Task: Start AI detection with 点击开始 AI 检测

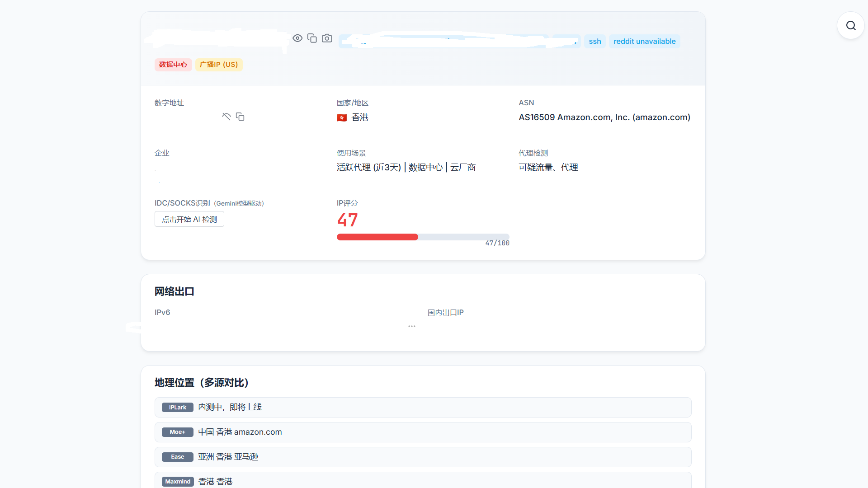Action: coord(189,219)
